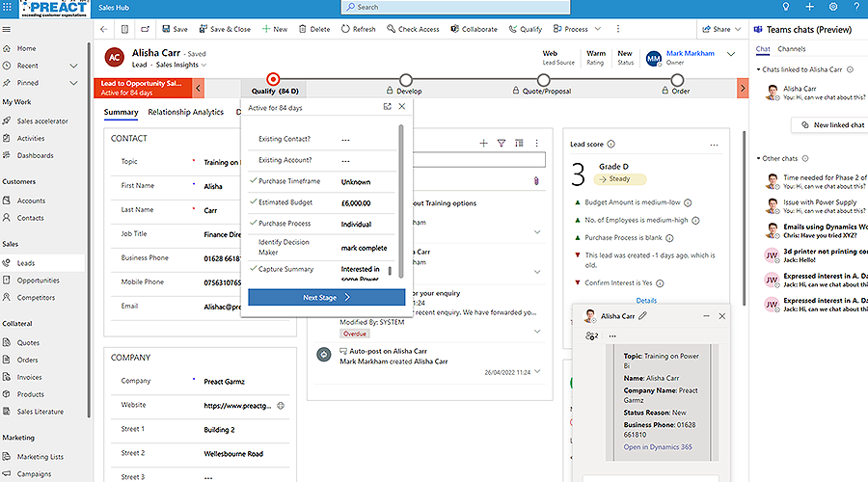Move process stages right with arrow
This screenshot has height=482, width=868.
[743, 88]
